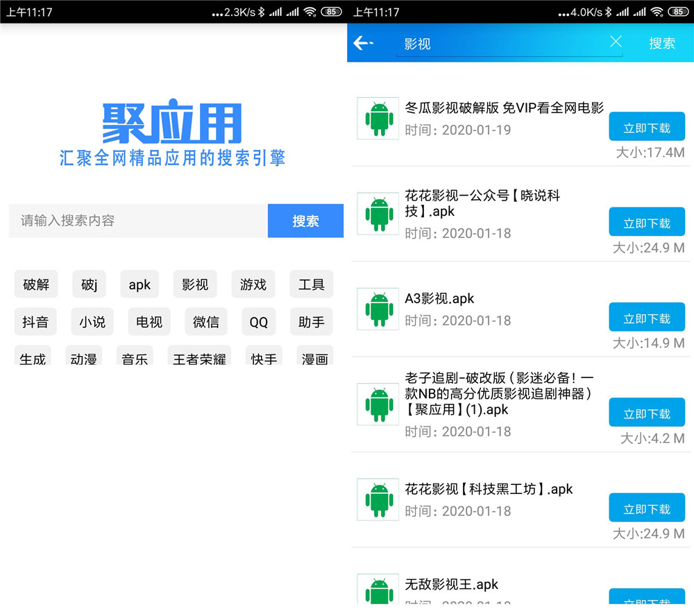Tap the Android icon next to 无敌影视王.apk
The width and height of the screenshot is (694, 616).
(x=377, y=590)
